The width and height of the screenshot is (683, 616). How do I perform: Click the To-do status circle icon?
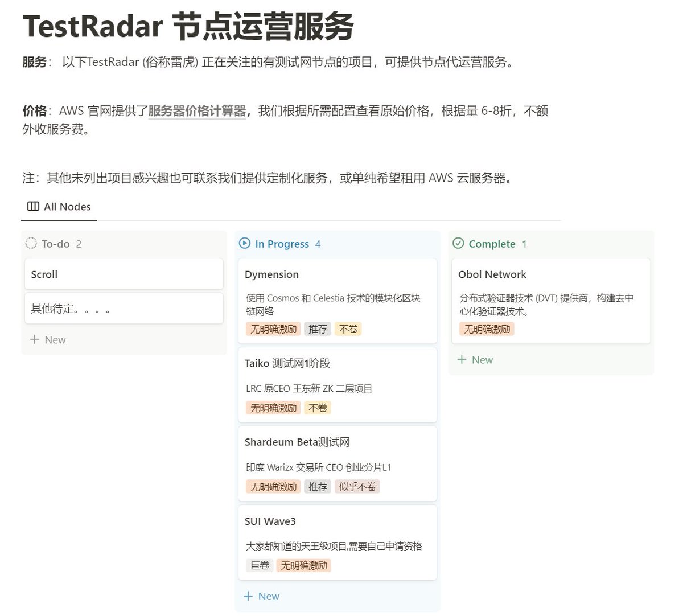31,243
